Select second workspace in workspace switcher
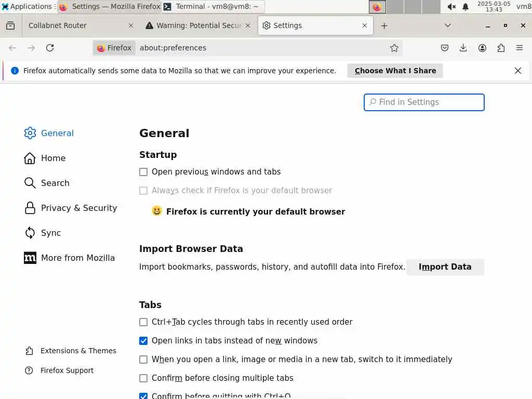 click(395, 7)
